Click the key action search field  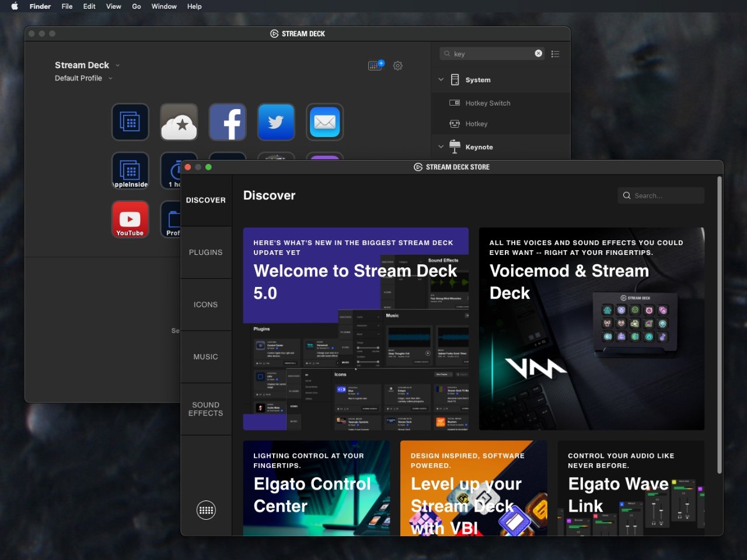point(492,54)
